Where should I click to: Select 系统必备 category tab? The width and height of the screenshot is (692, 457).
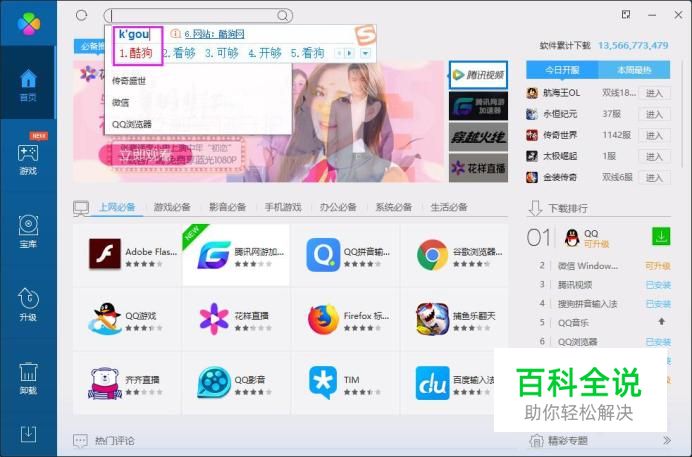pos(394,207)
